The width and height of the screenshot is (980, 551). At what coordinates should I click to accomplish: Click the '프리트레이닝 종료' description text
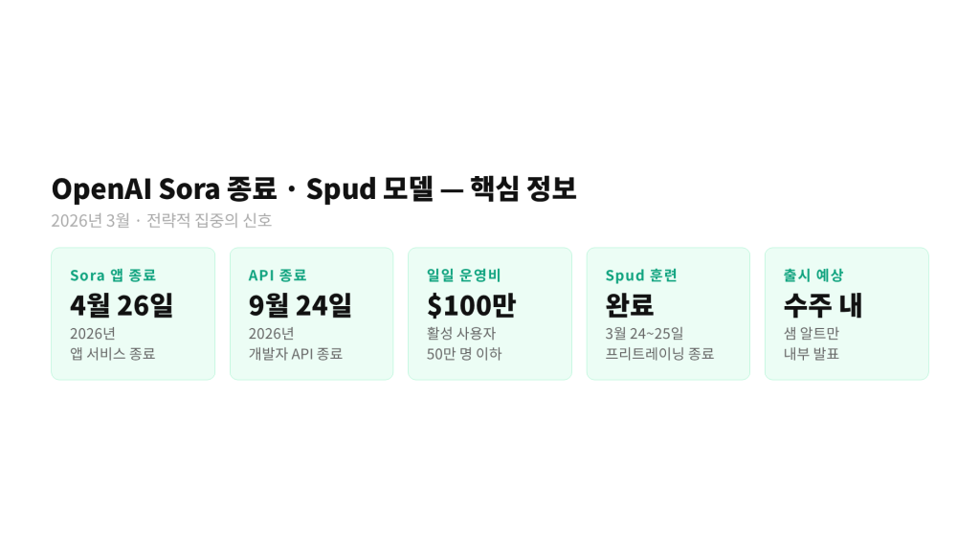click(659, 353)
